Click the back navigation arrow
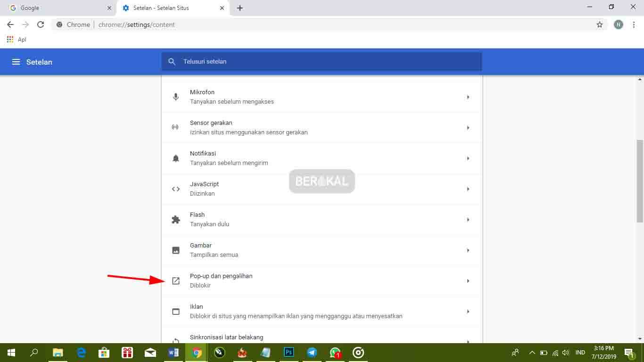 coord(10,24)
